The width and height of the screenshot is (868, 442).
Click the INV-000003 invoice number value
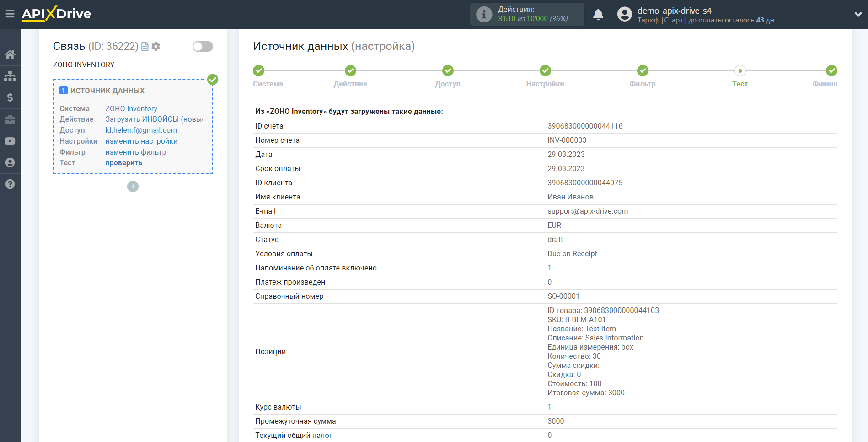click(x=567, y=140)
